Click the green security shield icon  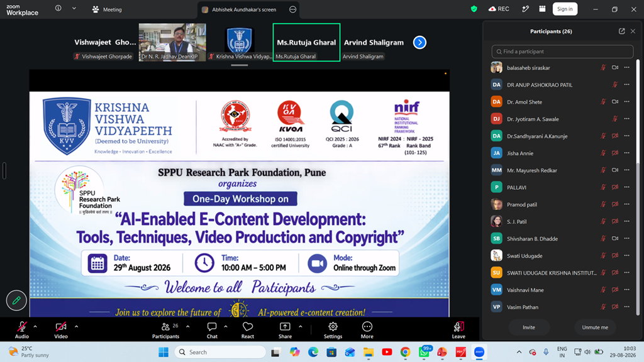(x=474, y=9)
